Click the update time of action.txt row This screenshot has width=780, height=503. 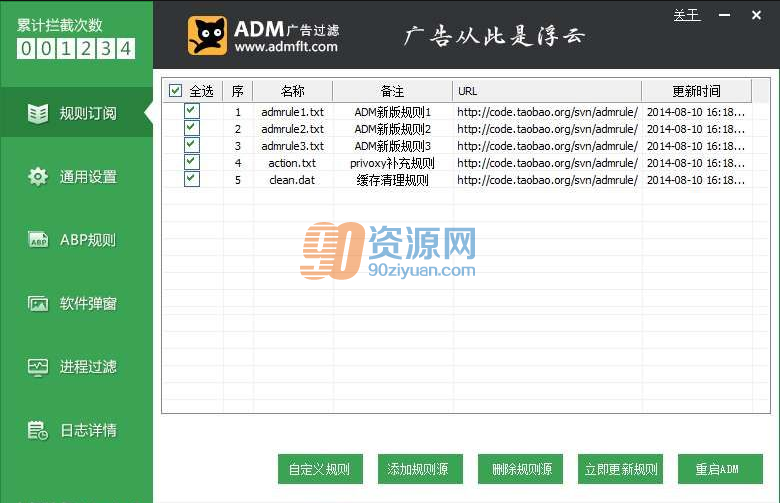click(x=696, y=163)
